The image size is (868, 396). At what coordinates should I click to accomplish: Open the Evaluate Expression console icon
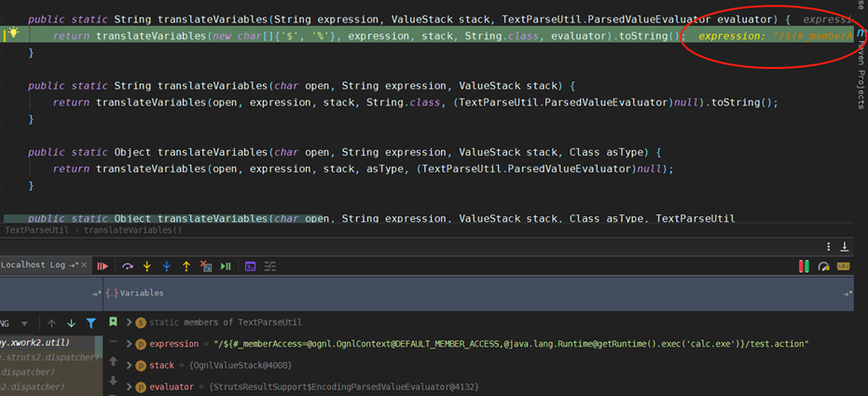tap(250, 266)
